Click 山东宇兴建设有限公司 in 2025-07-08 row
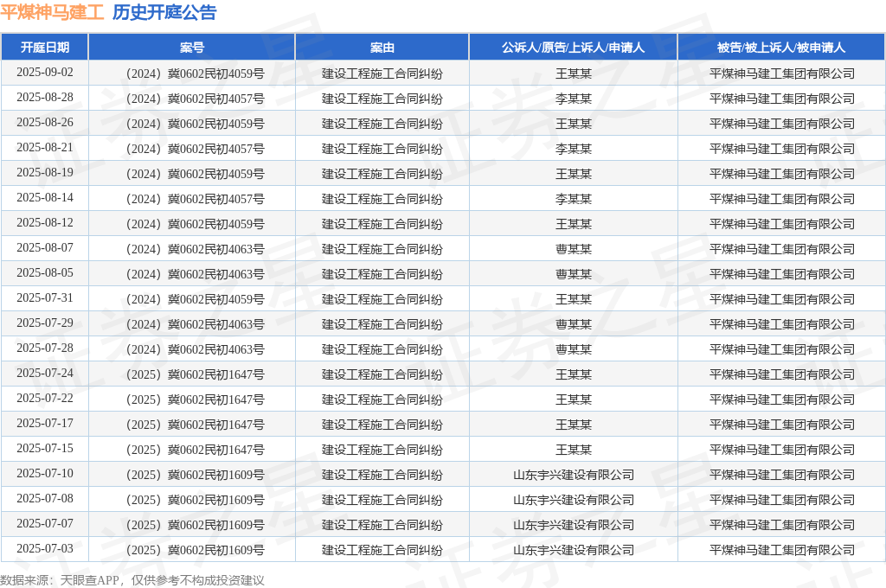 click(x=573, y=500)
